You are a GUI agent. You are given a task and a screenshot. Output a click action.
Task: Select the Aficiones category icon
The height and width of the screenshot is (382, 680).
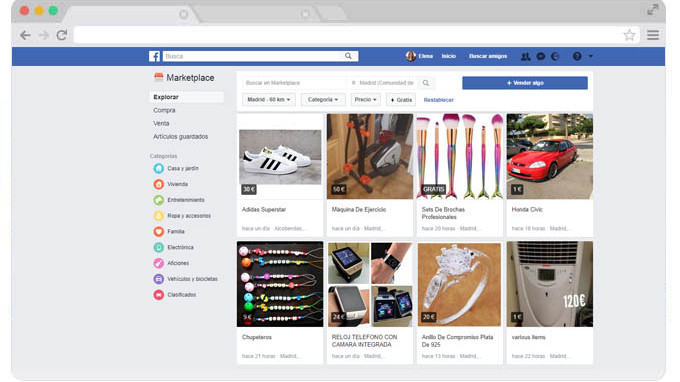point(159,263)
